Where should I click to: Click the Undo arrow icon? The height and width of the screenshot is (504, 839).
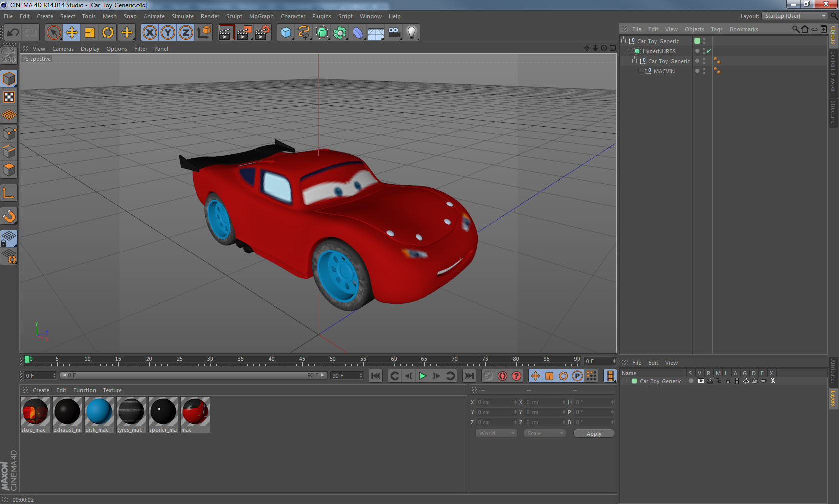click(13, 33)
